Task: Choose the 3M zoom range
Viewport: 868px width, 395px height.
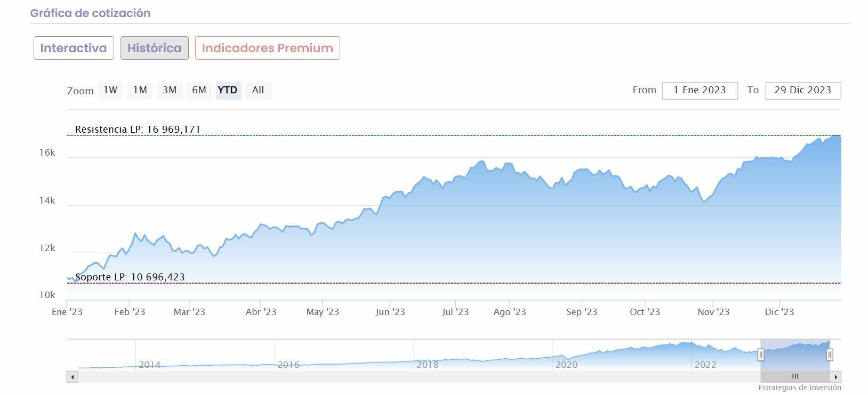Action: pos(170,90)
